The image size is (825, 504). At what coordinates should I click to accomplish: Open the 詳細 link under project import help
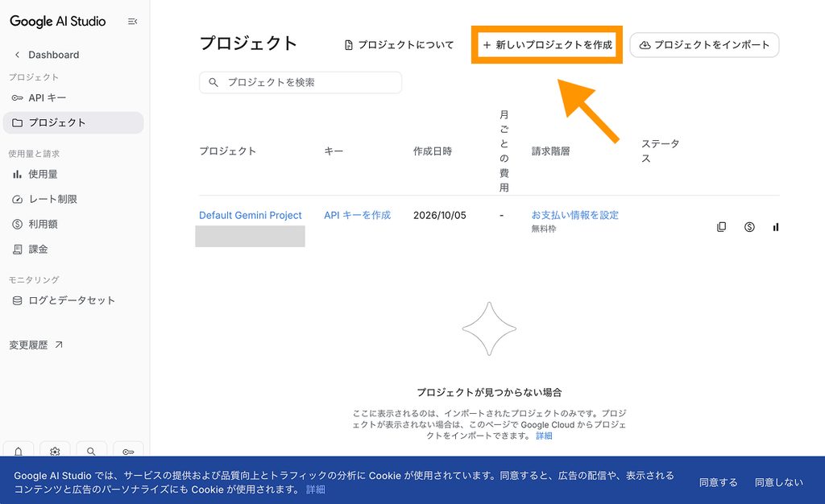(544, 436)
